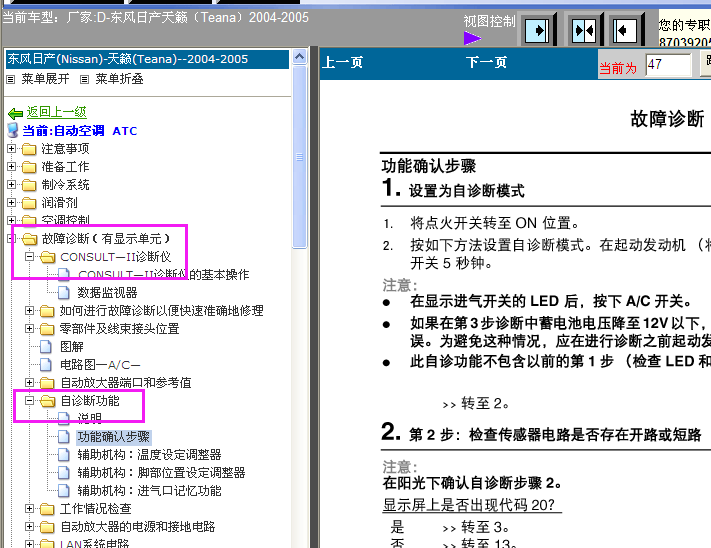
Task: Click the purple arrow under 视图控制
Action: [472, 38]
